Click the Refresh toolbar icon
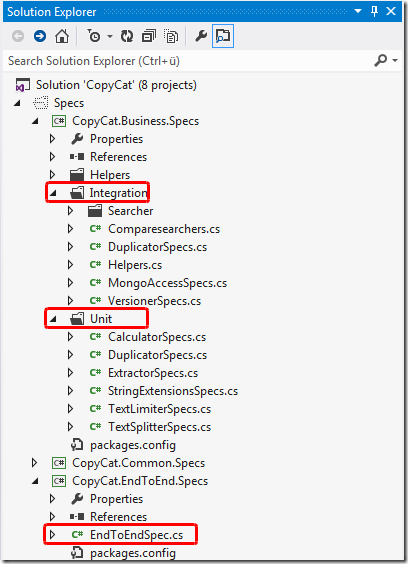 127,36
